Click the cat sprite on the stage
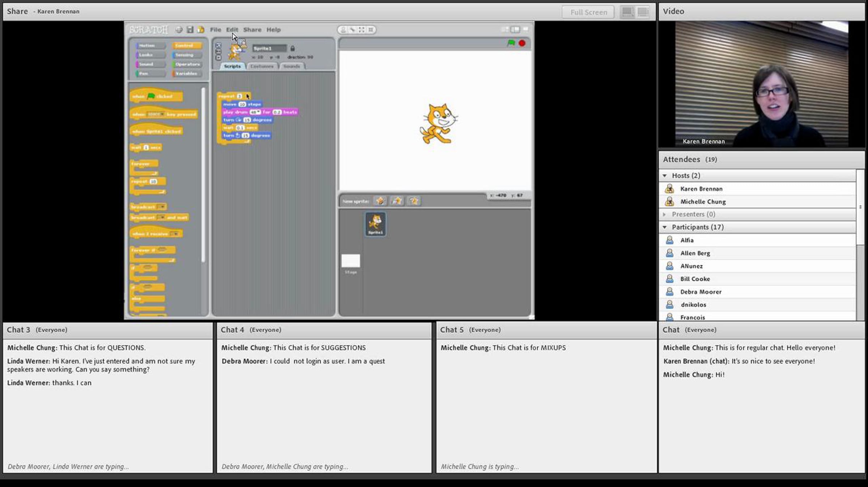 (438, 124)
